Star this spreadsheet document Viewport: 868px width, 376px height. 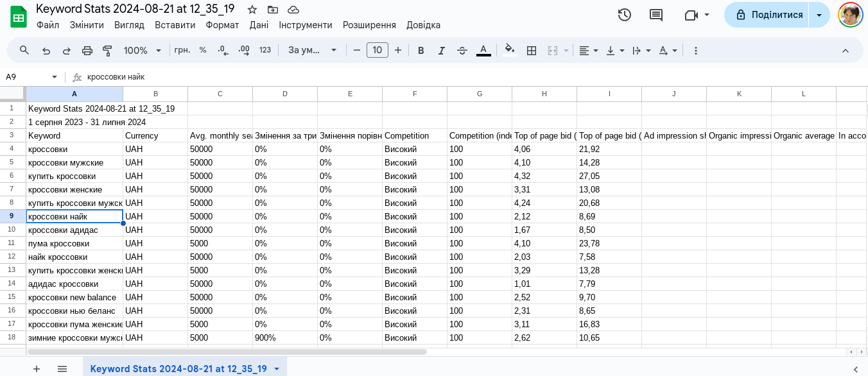pos(252,10)
